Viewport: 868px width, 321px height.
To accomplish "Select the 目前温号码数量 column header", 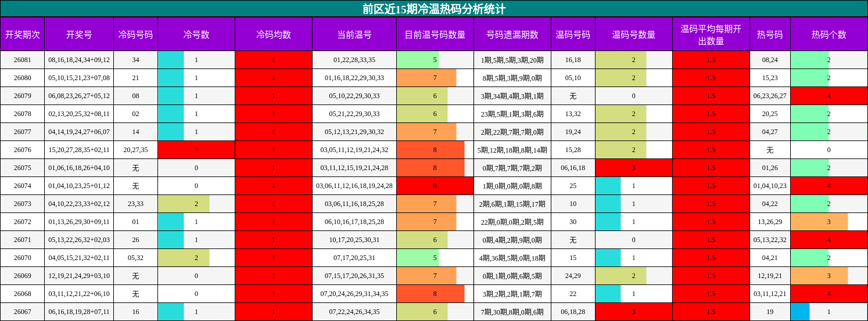I will click(435, 34).
